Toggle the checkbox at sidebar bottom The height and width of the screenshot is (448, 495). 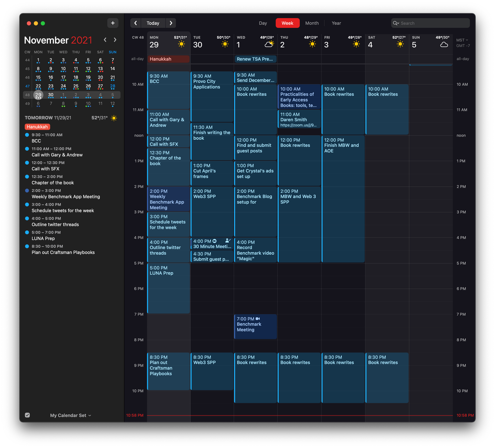pyautogui.click(x=27, y=415)
